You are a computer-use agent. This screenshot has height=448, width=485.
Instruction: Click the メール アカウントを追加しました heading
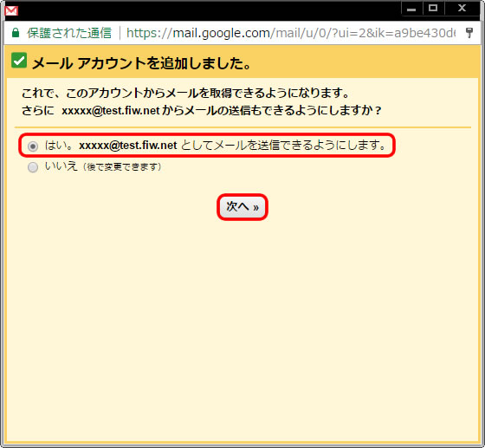pos(141,63)
